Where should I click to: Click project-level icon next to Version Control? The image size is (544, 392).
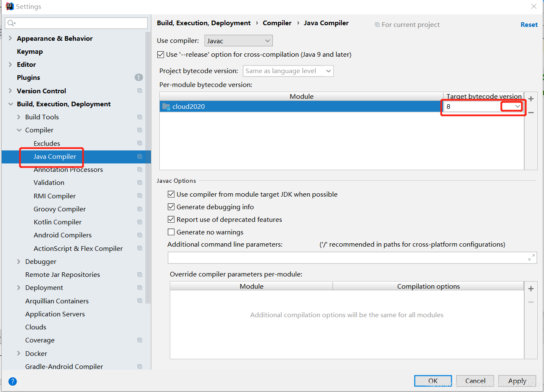coord(140,91)
